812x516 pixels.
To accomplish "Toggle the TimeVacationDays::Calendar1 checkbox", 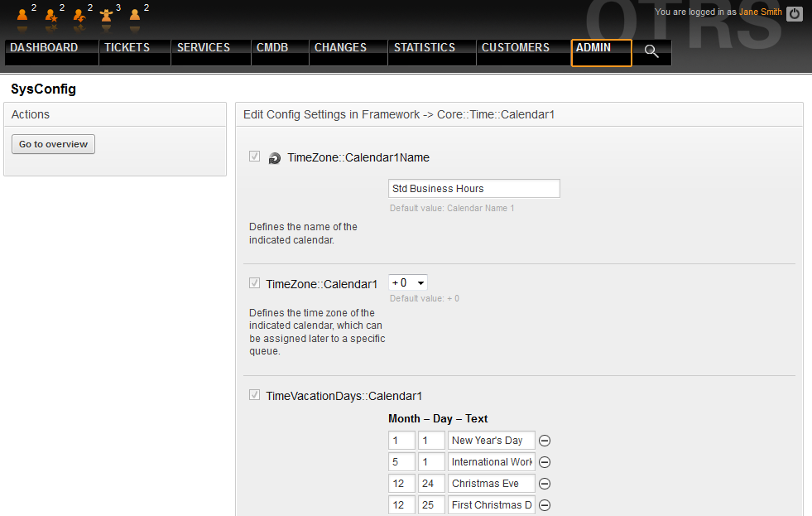I will (x=255, y=395).
